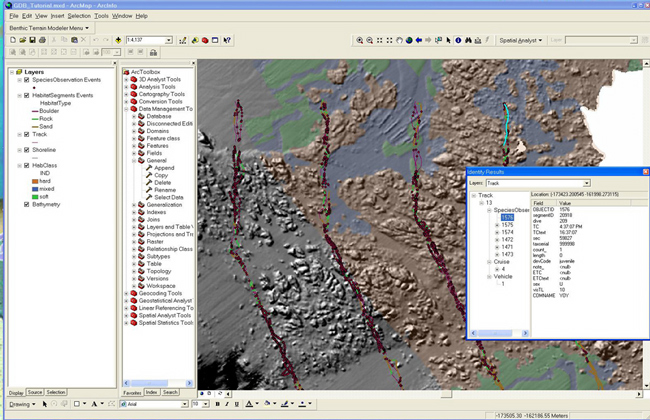Expand record 1575 in Identify Results

[x=497, y=225]
